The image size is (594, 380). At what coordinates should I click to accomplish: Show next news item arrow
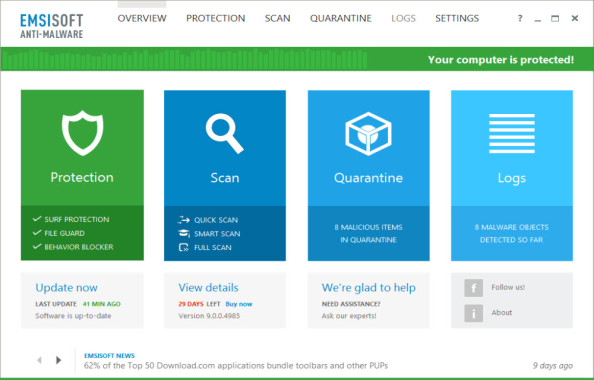[58, 360]
